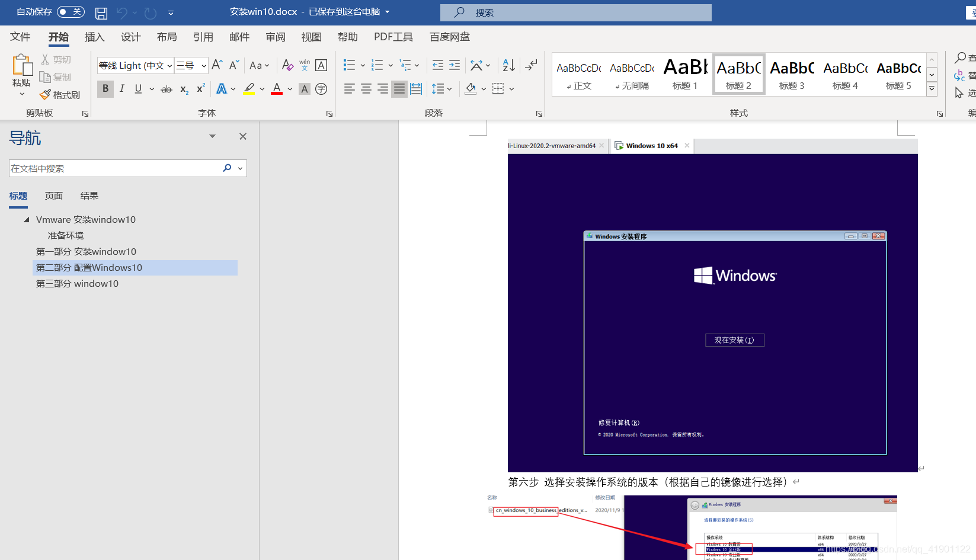This screenshot has height=560, width=976.
Task: Click the numbered list icon
Action: coord(377,65)
